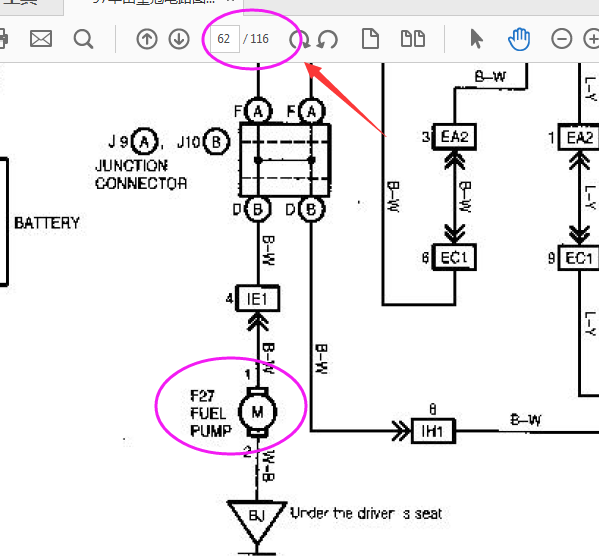Image resolution: width=599 pixels, height=556 pixels.
Task: Activate the arrow selection tool
Action: point(476,39)
